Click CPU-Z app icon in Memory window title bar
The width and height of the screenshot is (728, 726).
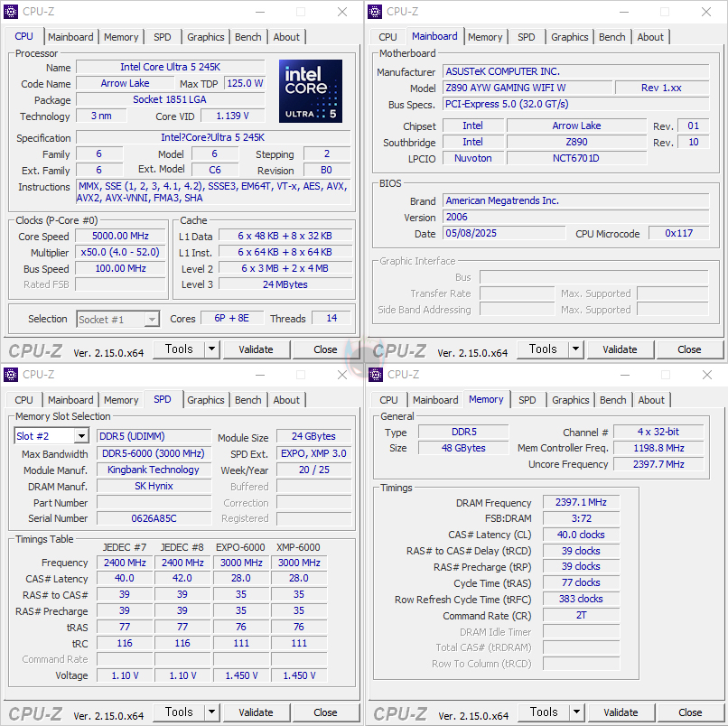(376, 374)
